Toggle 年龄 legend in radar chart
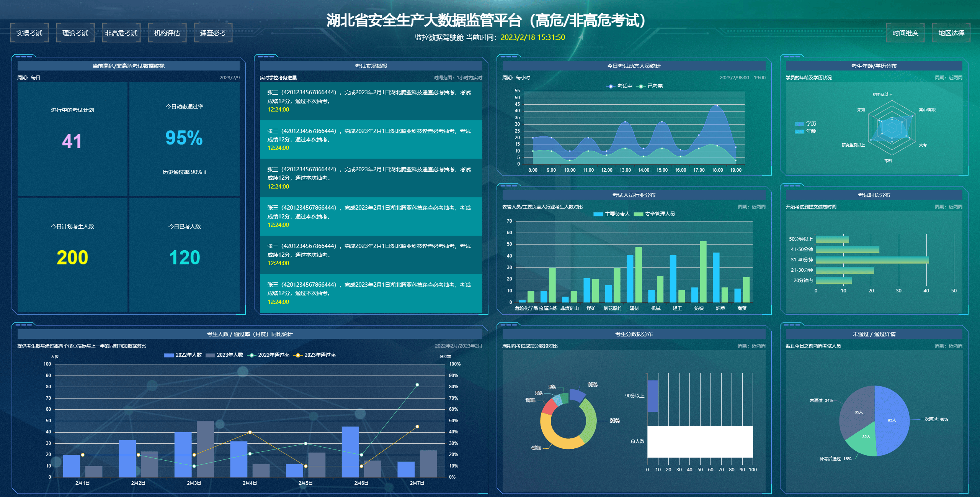This screenshot has height=497, width=980. click(x=805, y=131)
